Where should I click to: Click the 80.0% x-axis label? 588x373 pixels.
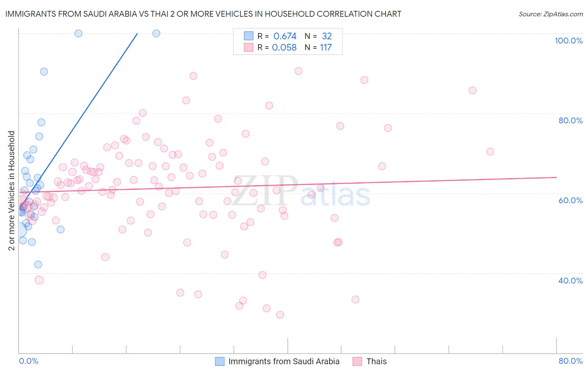[570, 361]
